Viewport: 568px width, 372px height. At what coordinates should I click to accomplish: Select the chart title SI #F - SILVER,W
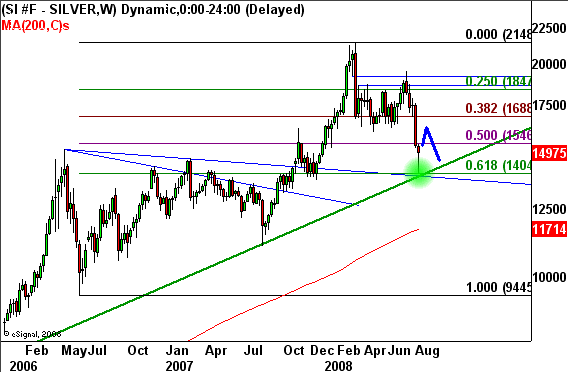point(59,9)
